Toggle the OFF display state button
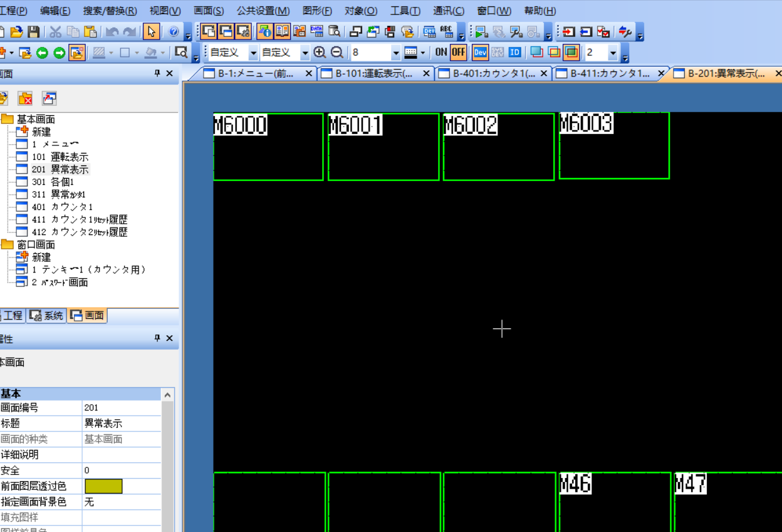The height and width of the screenshot is (532, 782). (x=458, y=53)
